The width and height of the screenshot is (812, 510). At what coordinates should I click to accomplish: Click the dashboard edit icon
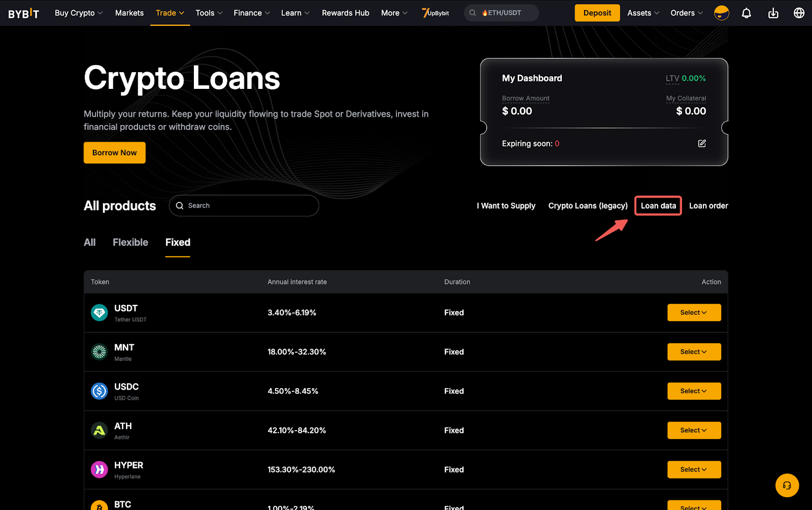702,144
